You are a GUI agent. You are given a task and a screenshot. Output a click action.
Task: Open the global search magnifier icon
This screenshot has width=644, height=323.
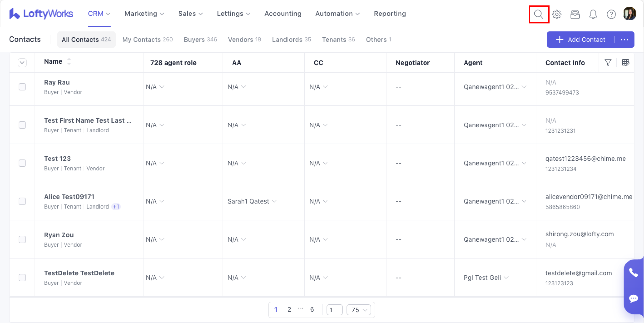(x=538, y=14)
